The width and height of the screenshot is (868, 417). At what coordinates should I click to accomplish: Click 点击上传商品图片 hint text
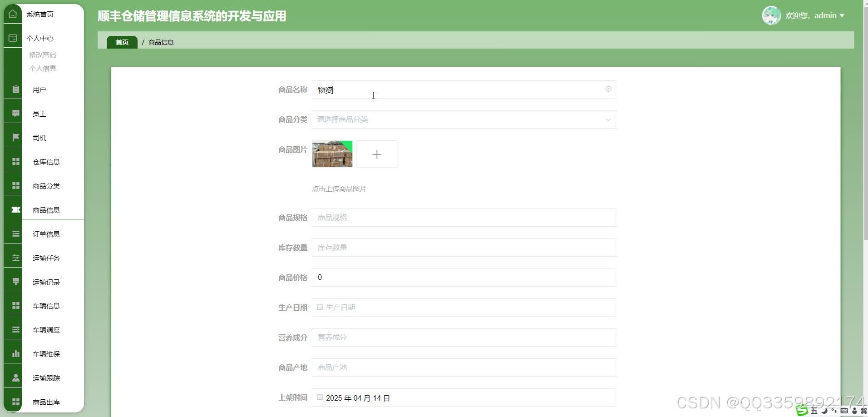click(339, 189)
